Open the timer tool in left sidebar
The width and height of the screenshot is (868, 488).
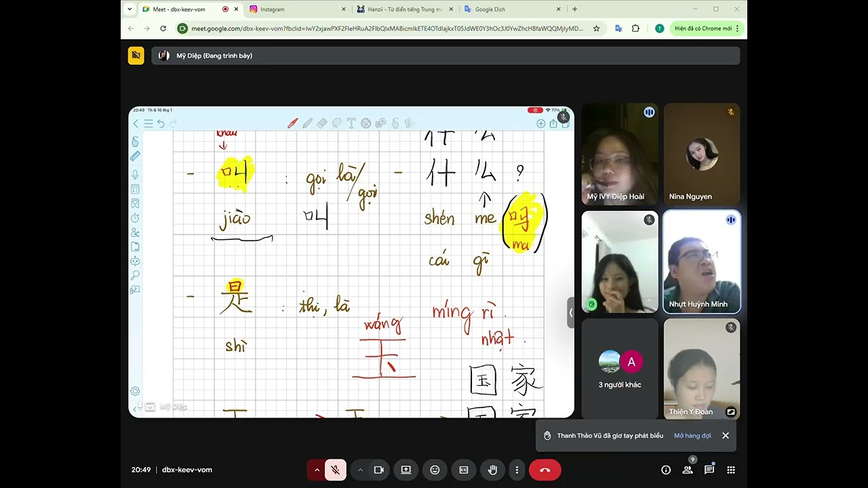tap(135, 218)
